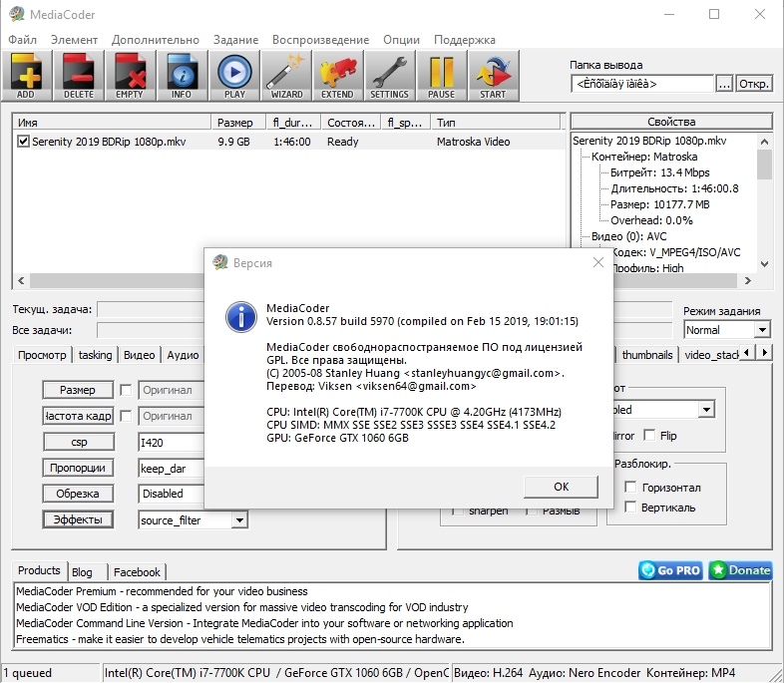
Task: Open SETTINGS wrench icon
Action: coord(389,75)
